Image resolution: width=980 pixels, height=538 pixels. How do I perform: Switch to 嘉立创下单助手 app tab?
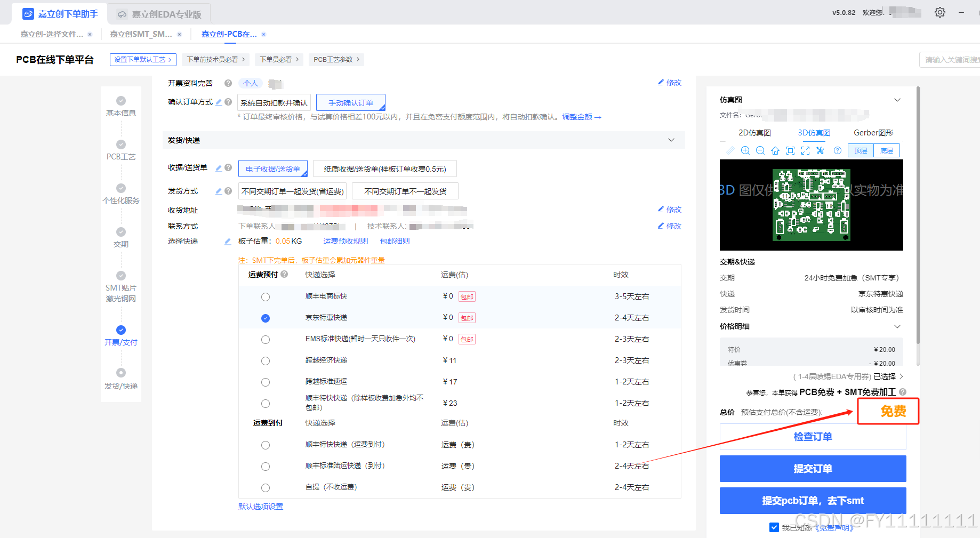59,14
